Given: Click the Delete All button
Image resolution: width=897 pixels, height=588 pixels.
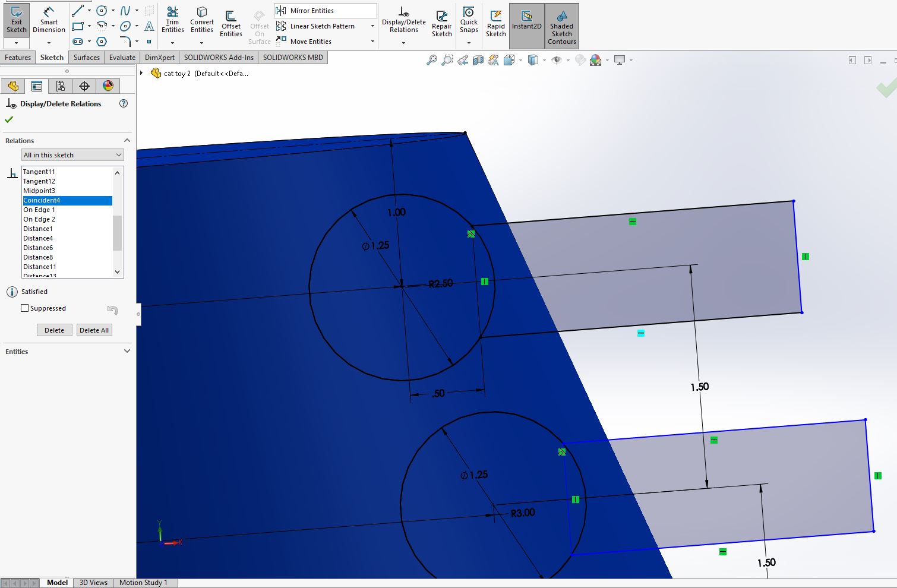Looking at the screenshot, I should [x=94, y=330].
